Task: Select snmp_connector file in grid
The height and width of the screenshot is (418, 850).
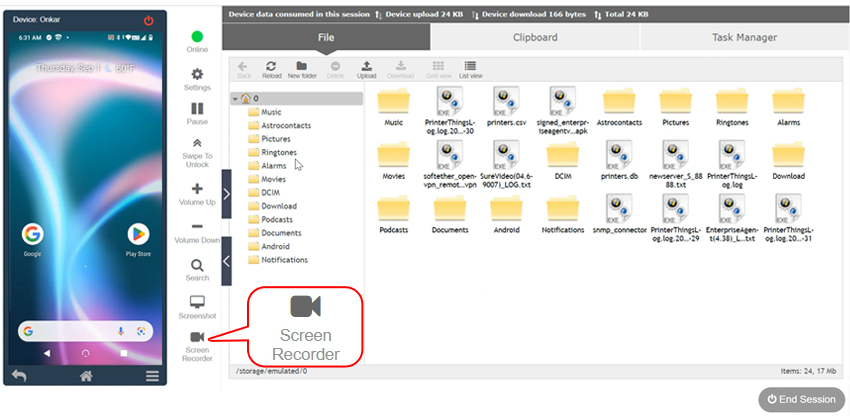Action: [x=619, y=214]
